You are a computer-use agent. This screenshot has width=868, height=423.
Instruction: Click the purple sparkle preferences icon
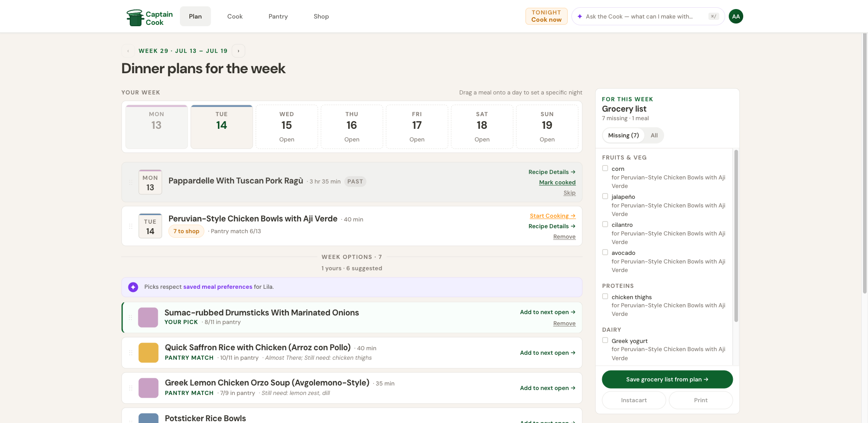[x=133, y=287]
